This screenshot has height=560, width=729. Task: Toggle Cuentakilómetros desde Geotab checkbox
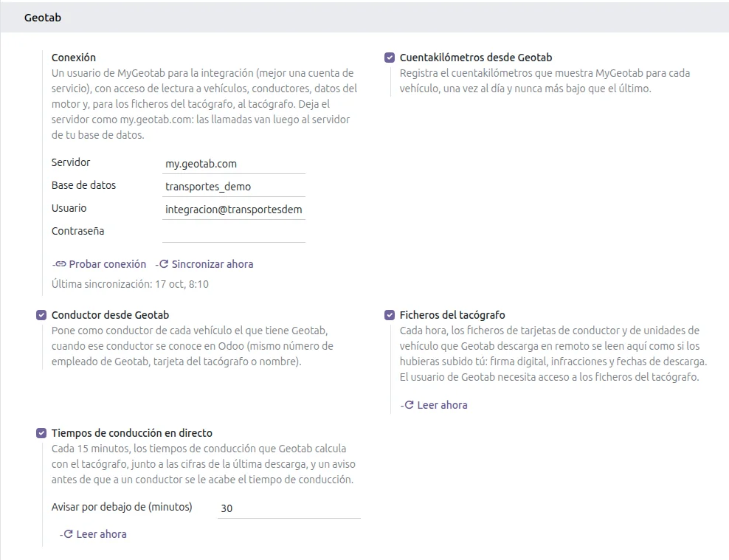(390, 58)
